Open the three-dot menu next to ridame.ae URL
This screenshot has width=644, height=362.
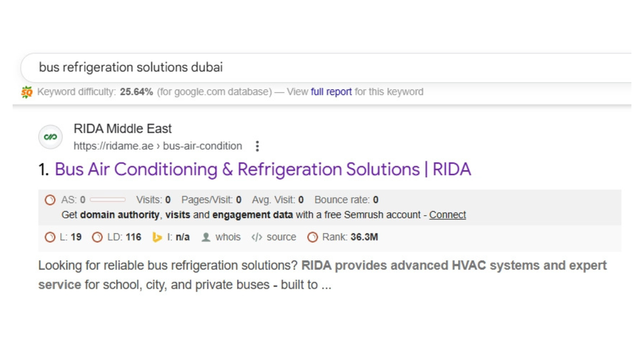pyautogui.click(x=257, y=146)
